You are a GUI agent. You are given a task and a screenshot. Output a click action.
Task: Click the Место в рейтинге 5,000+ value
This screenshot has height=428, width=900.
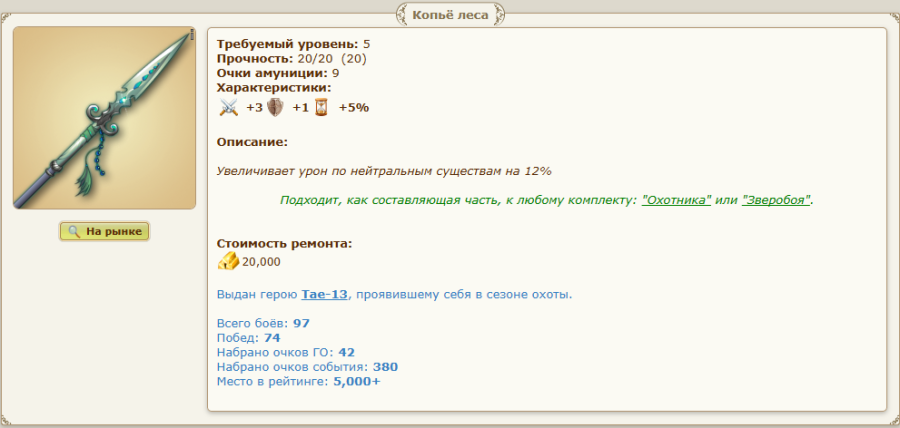pos(356,381)
